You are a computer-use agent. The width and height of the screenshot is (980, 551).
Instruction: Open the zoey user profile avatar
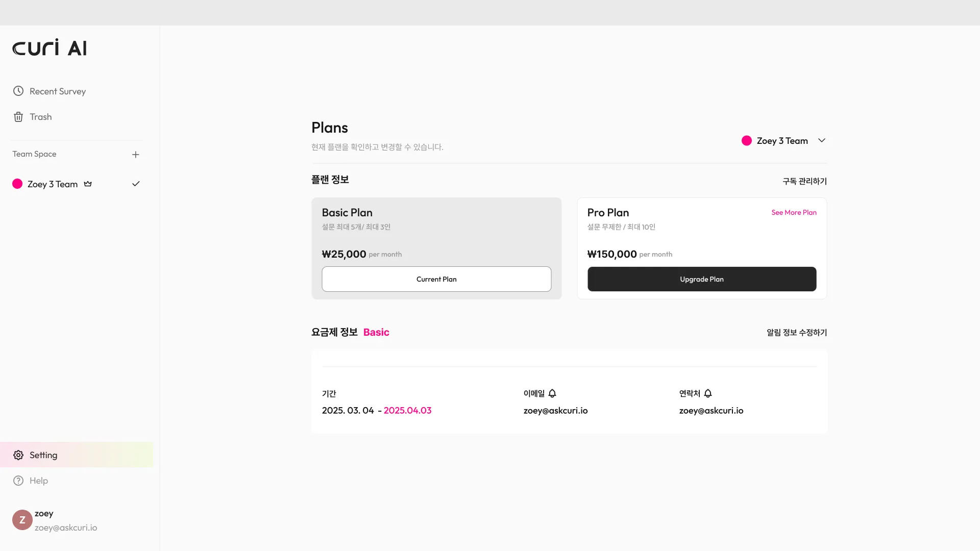(22, 520)
